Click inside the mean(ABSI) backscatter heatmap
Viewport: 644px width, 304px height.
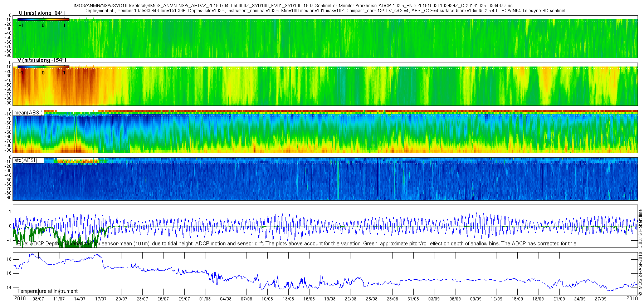coord(325,131)
